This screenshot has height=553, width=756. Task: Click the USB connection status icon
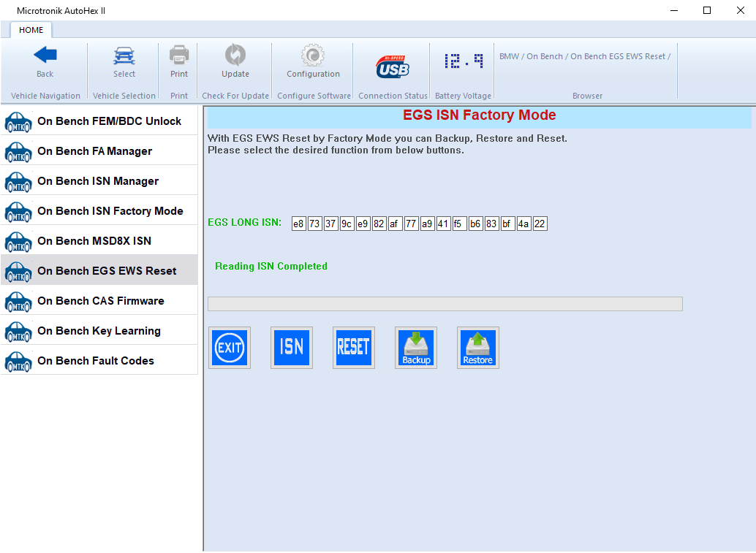(393, 66)
